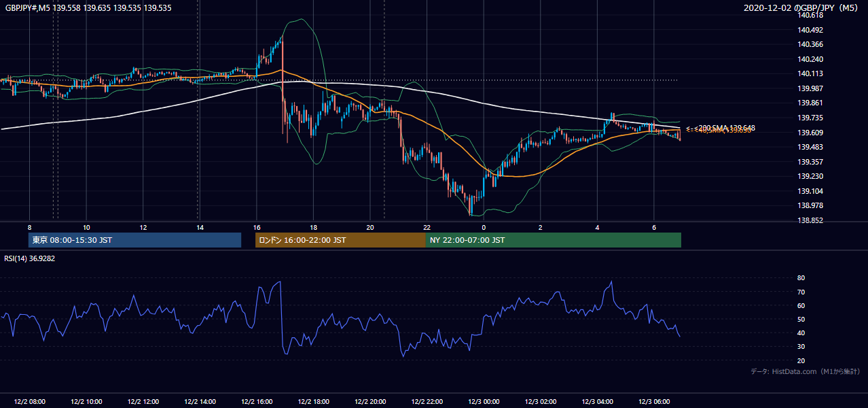Viewport: 868px width, 408px height.
Task: Click the 139.230 price axis label
Action: coord(810,176)
